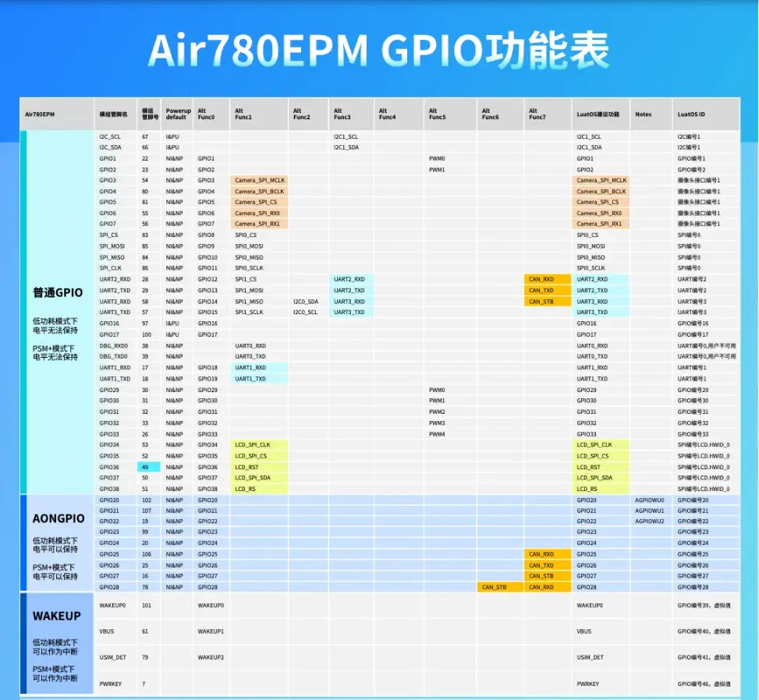Click the "SPI1_CS" cell
759x700 pixels.
[246, 280]
